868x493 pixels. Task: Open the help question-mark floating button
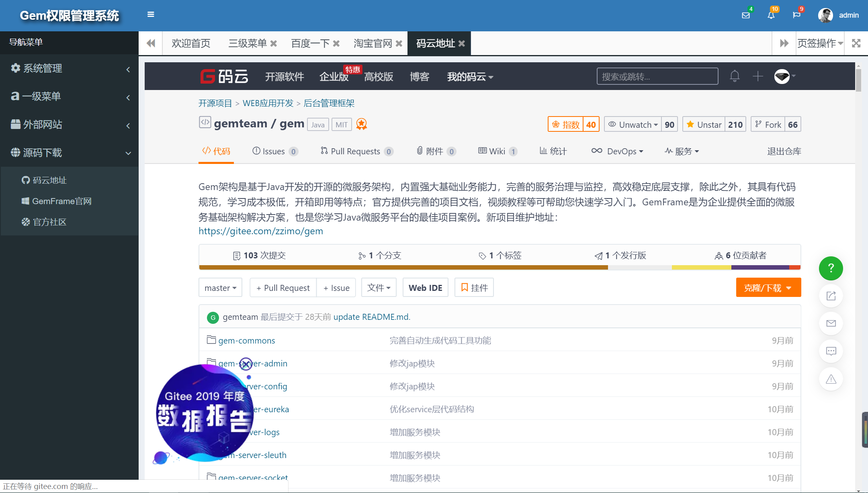click(831, 268)
